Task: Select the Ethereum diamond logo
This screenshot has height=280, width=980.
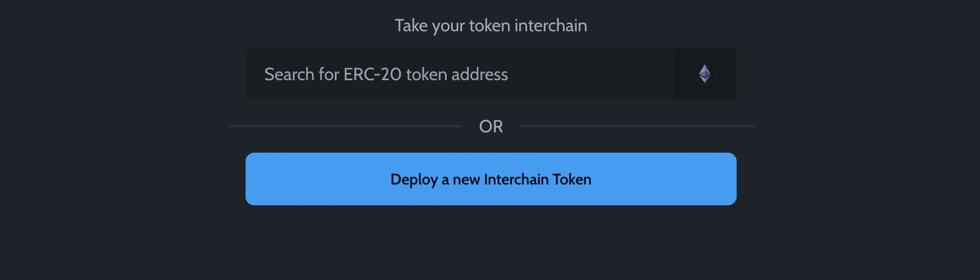Action: coord(704,74)
